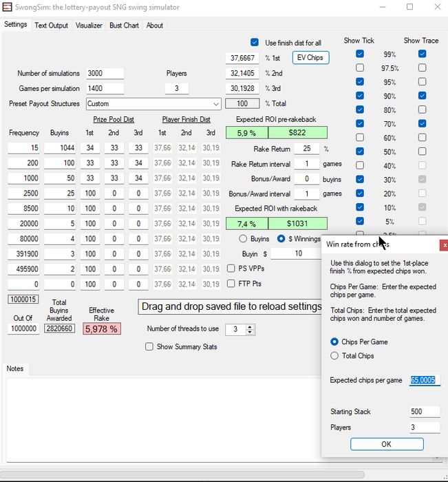
Task: Click the Total Buyins Awarded value 2820660
Action: point(60,328)
